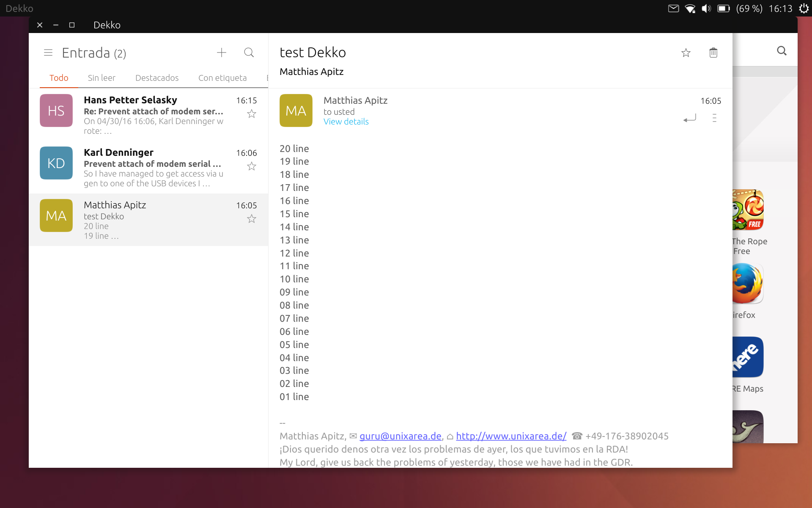Open the battery indicator menu
Image resolution: width=812 pixels, height=508 pixels.
point(724,8)
